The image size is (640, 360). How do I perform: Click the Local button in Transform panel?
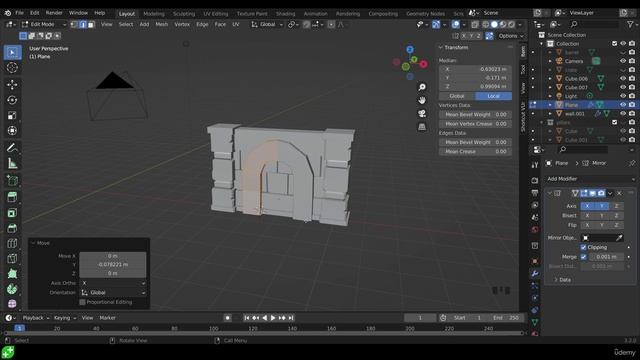493,96
